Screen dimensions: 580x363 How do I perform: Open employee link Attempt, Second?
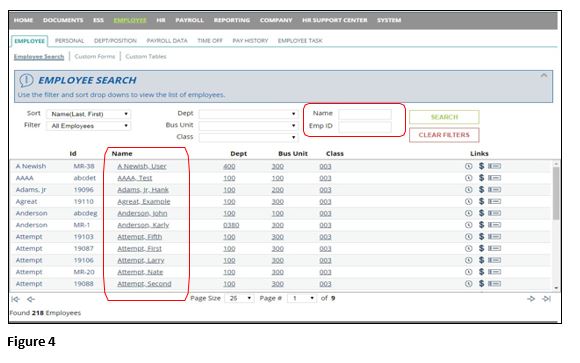[x=144, y=284]
